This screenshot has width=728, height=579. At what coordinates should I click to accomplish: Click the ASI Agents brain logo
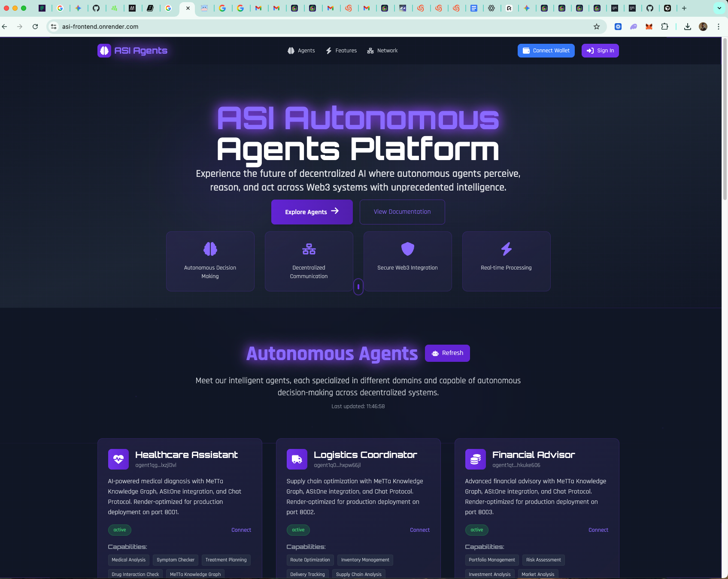coord(104,50)
